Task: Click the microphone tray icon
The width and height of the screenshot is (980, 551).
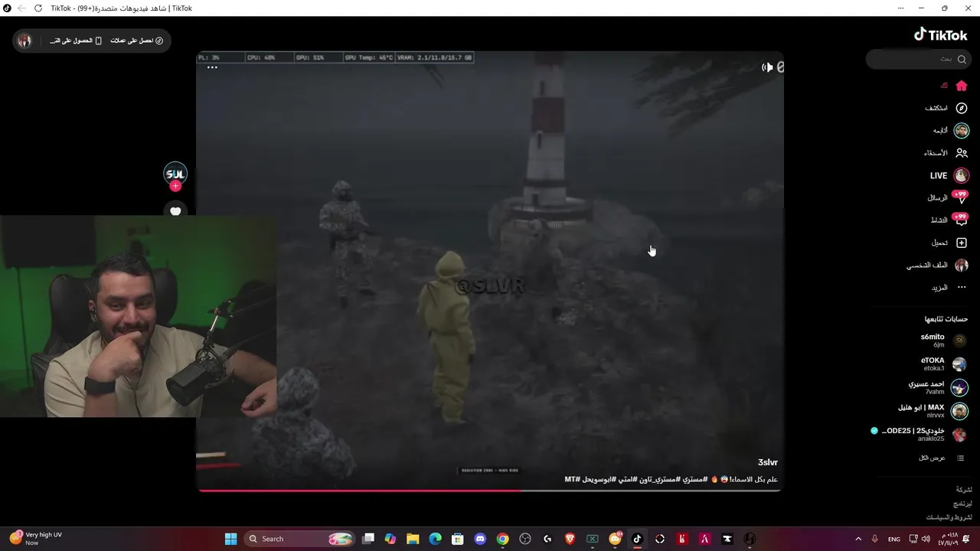Action: coord(875,539)
